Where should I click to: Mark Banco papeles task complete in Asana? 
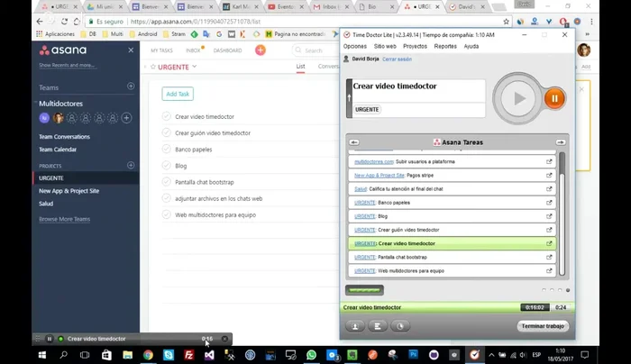pyautogui.click(x=166, y=150)
